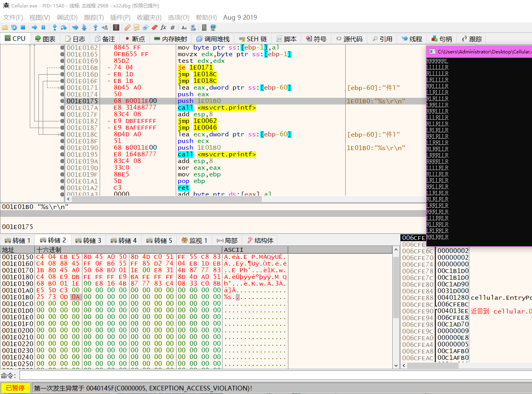Open the 监视 1 tab

195,240
